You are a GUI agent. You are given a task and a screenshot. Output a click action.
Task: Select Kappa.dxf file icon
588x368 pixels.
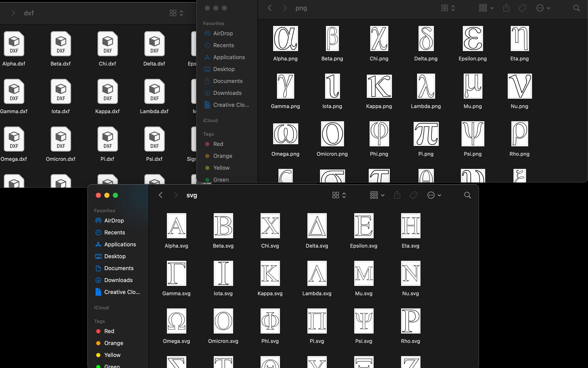[108, 91]
